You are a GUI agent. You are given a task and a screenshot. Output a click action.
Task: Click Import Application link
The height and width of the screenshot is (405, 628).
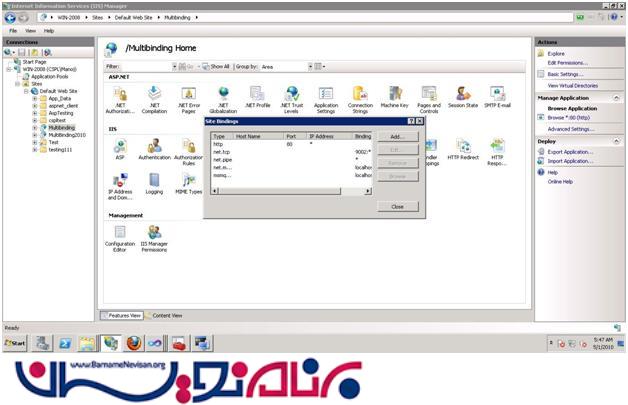[x=570, y=161]
